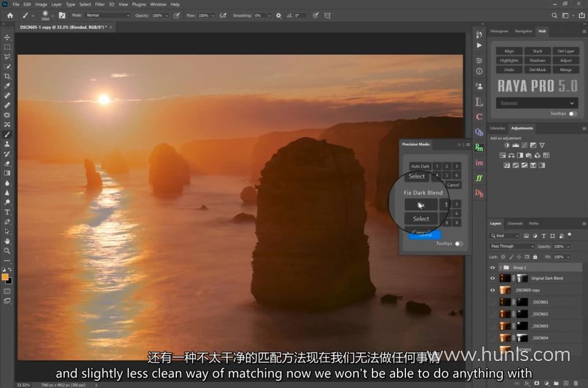Open the Precision Masks 'Pm' panel icon
The image size is (588, 388).
pyautogui.click(x=479, y=147)
